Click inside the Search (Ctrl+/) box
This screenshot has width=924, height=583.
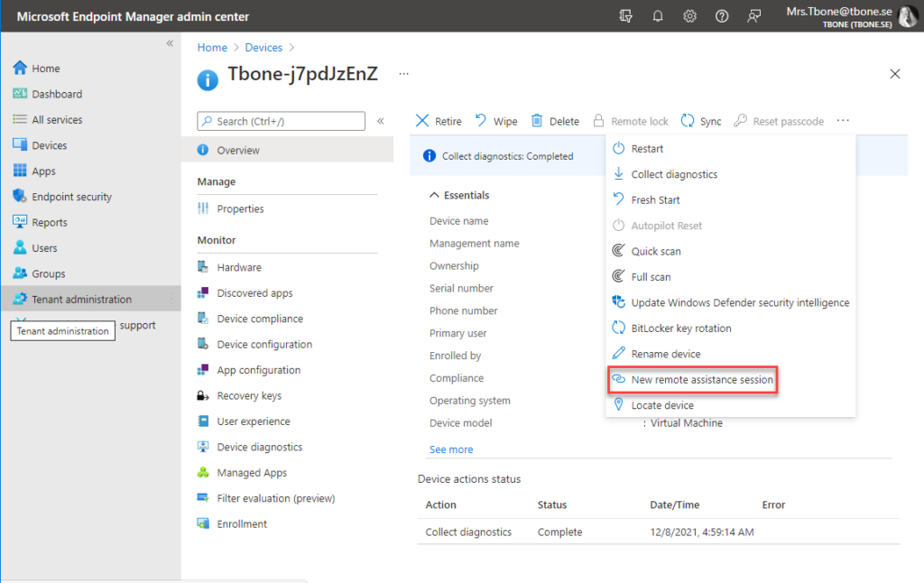pos(282,121)
